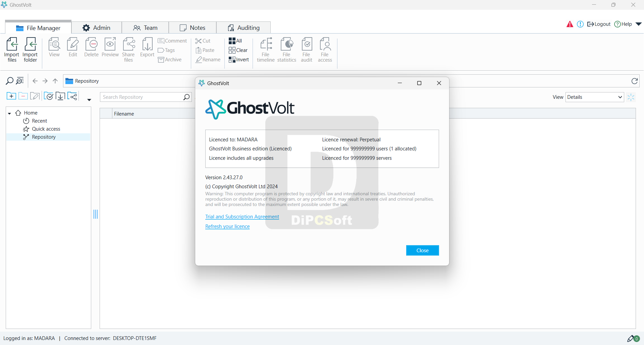The width and height of the screenshot is (644, 345).
Task: Go up one folder level
Action: tap(55, 81)
